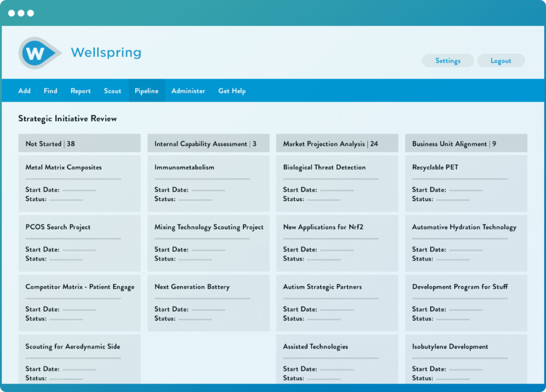Viewport: 546px width, 392px height.
Task: Select the Not Started column header
Action: [x=79, y=143]
